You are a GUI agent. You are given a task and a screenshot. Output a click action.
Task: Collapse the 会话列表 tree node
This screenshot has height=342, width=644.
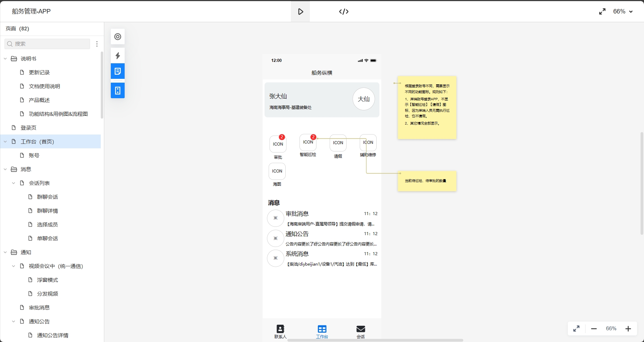(14, 183)
